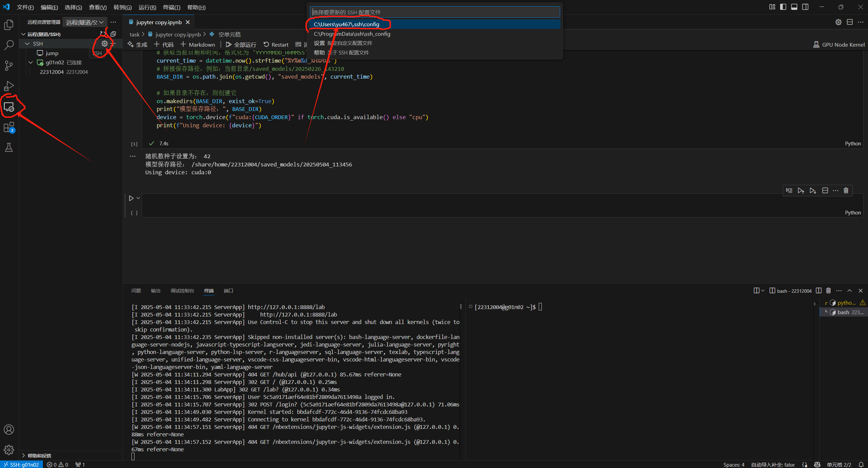Toggle the secondary sidebar layout button
This screenshot has width=868, height=468.
click(x=805, y=7)
